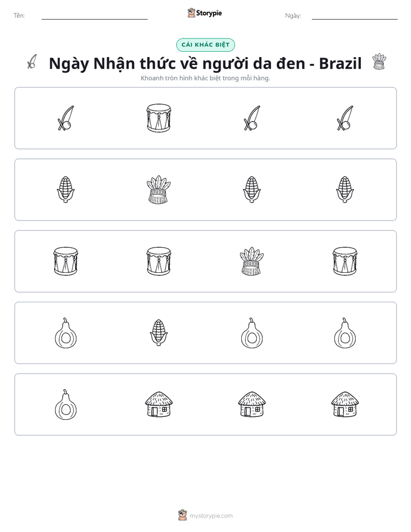Click the footer bear mascot icon
The height and width of the screenshot is (532, 411).
pos(182,515)
